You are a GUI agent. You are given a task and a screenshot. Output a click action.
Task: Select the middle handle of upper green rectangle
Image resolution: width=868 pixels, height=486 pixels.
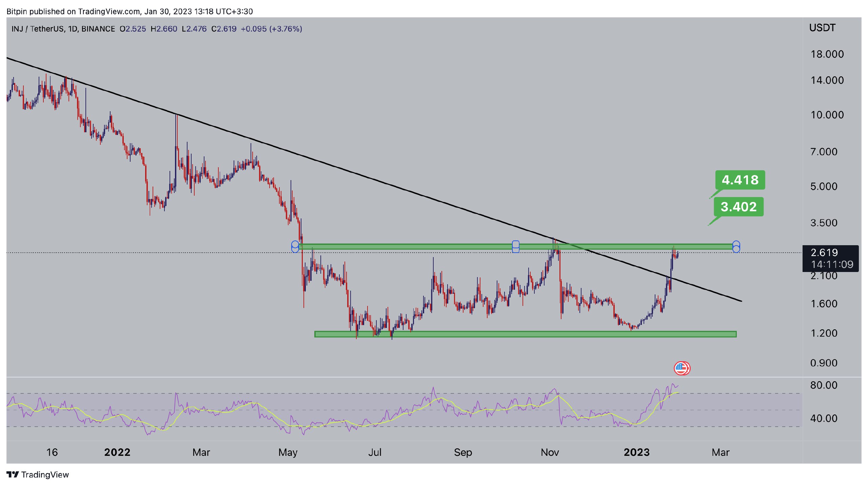(515, 247)
